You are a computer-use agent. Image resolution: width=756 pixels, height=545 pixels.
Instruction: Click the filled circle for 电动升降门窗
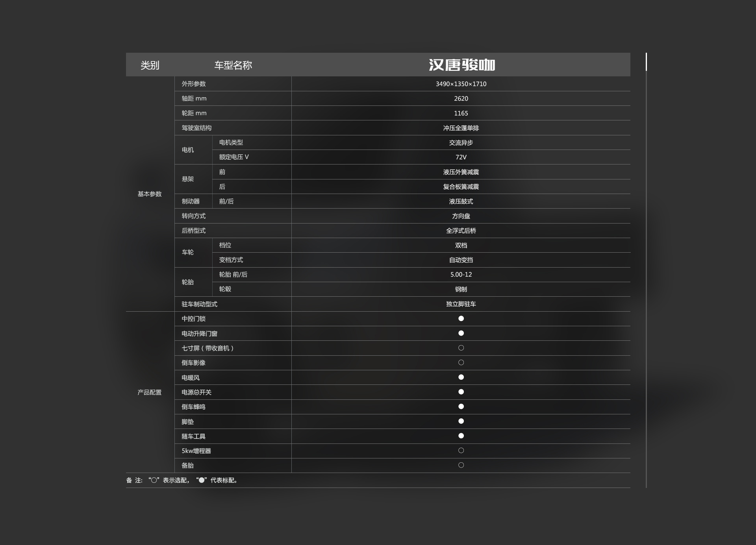[x=461, y=333]
